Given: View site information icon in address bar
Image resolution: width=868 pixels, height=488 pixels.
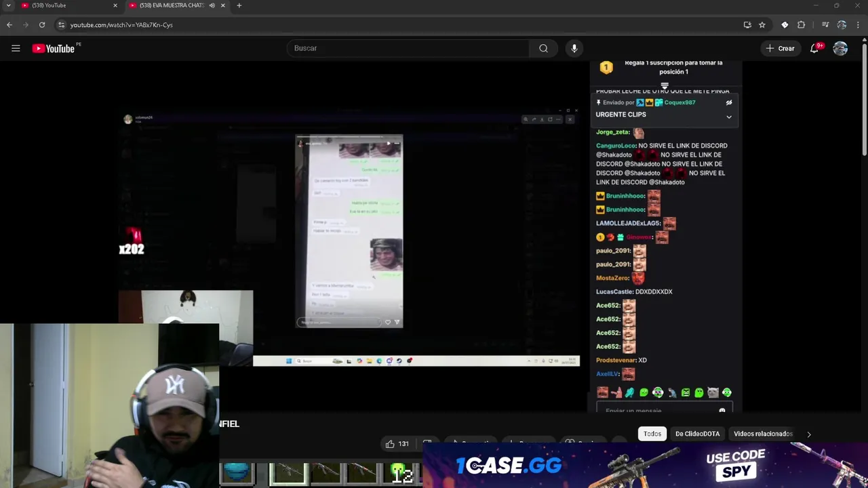Looking at the screenshot, I should (61, 25).
